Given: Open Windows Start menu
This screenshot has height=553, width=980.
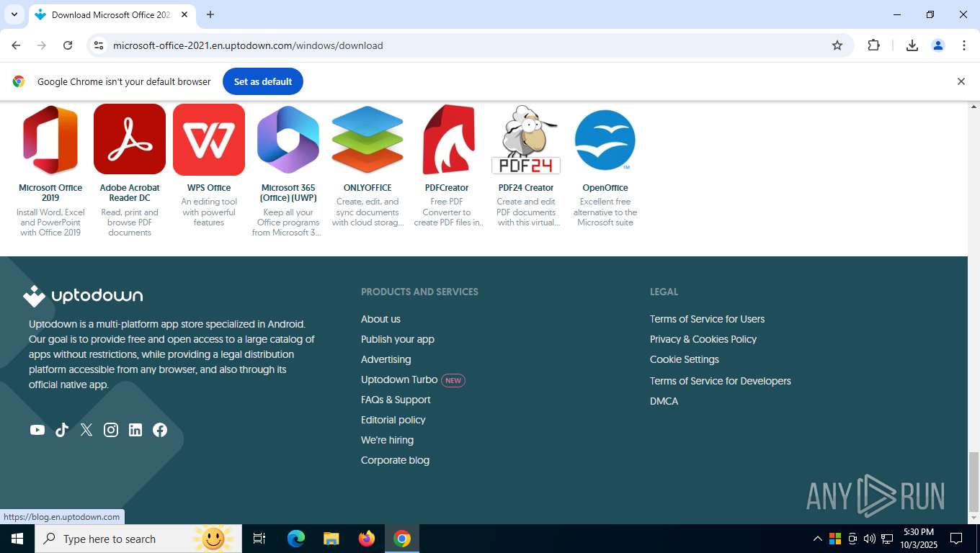Looking at the screenshot, I should coord(17,539).
